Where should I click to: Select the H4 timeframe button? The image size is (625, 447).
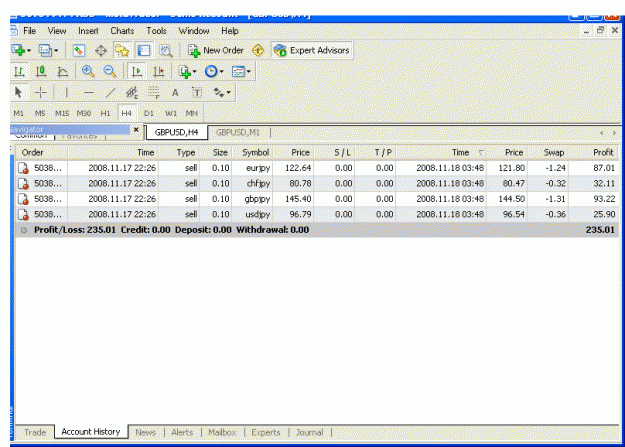coord(127,113)
